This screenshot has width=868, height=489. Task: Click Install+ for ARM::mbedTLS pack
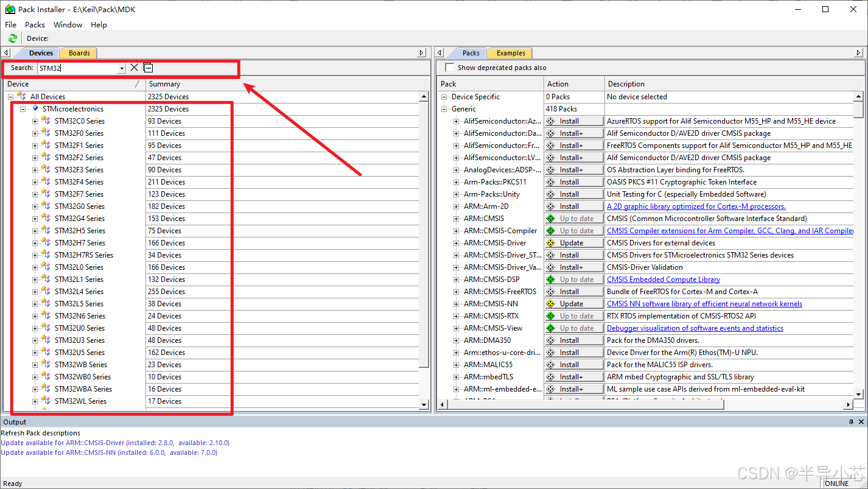[574, 376]
